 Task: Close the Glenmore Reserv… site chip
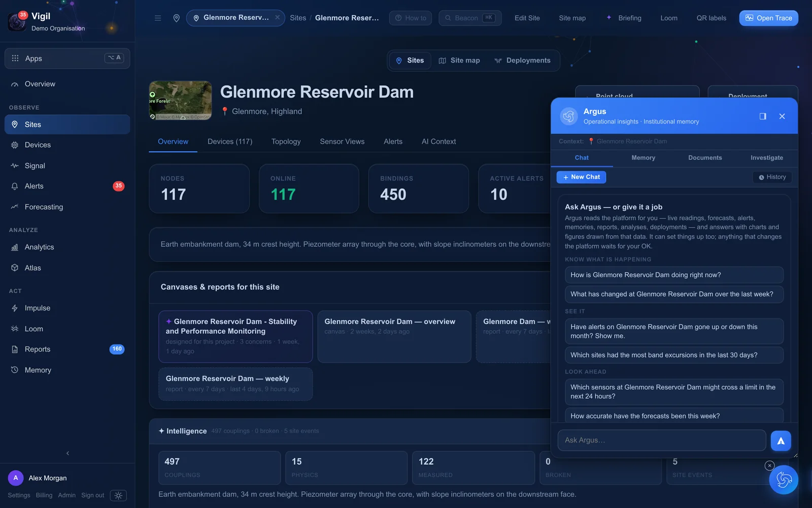[278, 17]
